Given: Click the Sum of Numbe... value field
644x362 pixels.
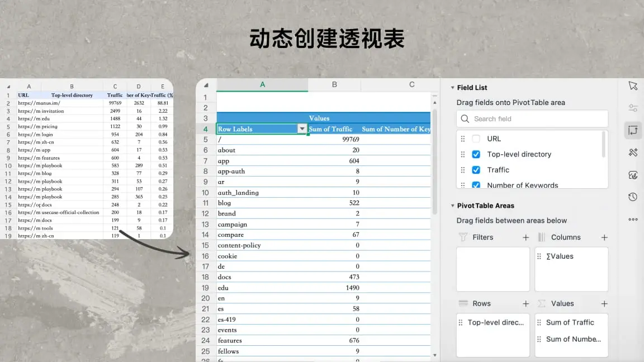Looking at the screenshot, I should coord(571,339).
